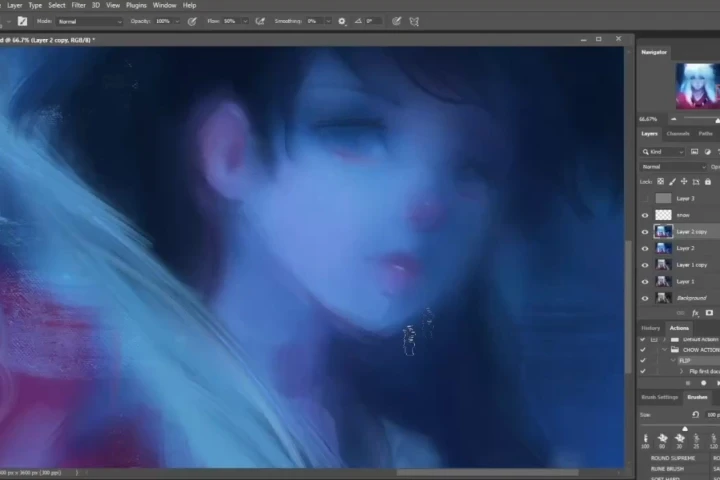
Task: Enable airbrush-style build-up icon
Action: pyautogui.click(x=260, y=21)
